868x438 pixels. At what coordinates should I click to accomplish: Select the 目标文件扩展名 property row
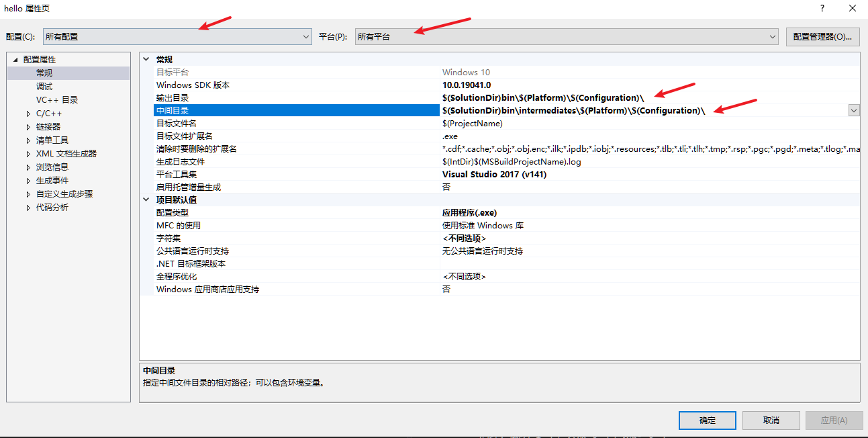507,136
